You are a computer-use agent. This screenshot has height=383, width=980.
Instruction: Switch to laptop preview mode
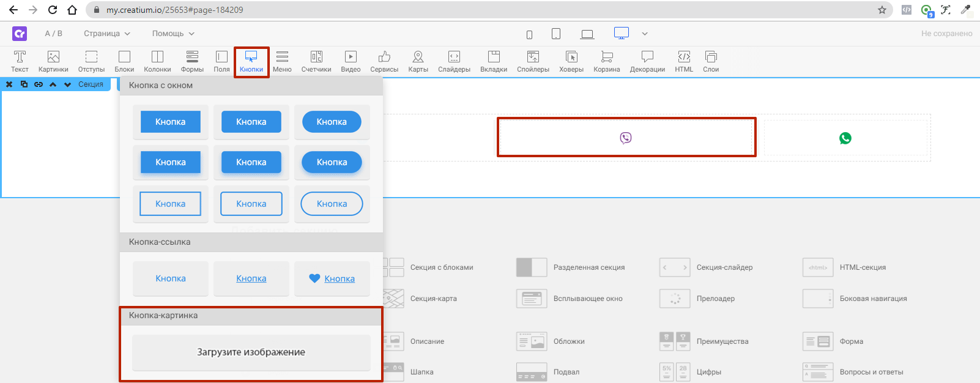coord(587,34)
